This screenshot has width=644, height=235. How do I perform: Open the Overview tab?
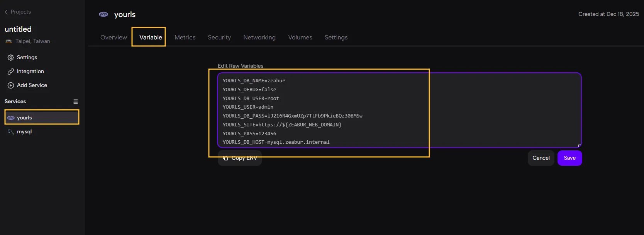(114, 37)
